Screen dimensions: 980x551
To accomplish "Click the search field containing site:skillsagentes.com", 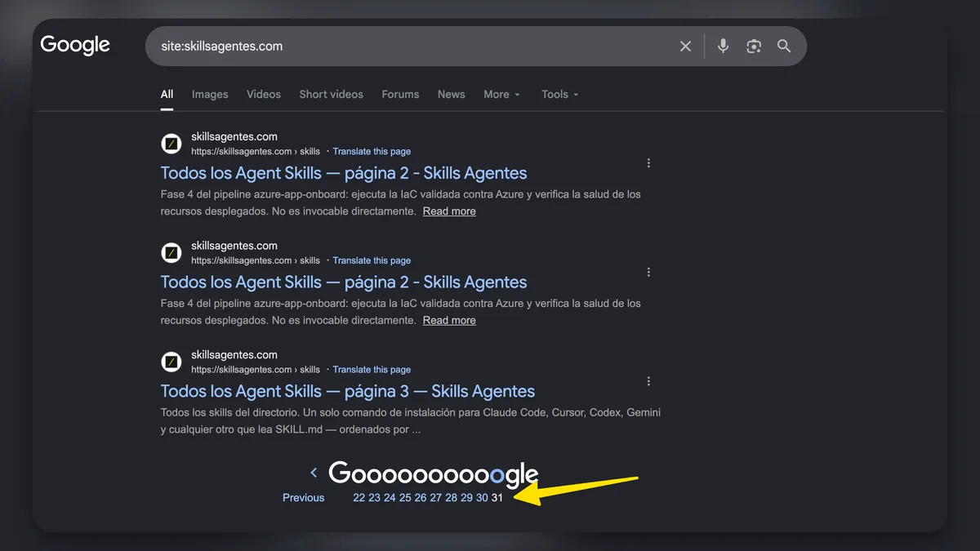I will point(476,47).
